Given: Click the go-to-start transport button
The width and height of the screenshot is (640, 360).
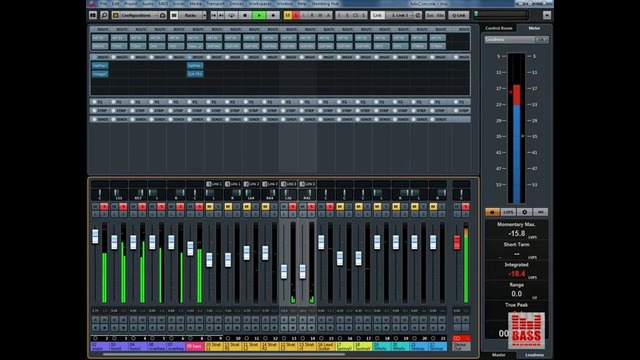Looking at the screenshot, I should click(213, 15).
